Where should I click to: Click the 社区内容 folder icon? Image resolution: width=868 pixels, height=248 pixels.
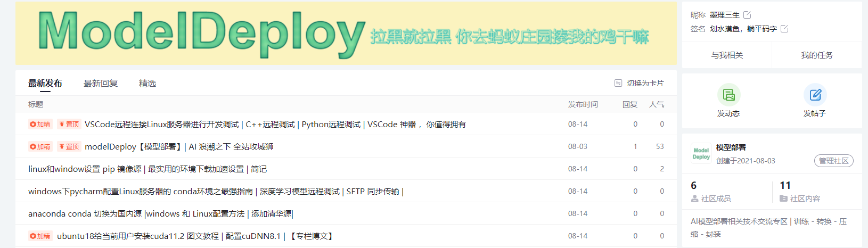tap(783, 199)
